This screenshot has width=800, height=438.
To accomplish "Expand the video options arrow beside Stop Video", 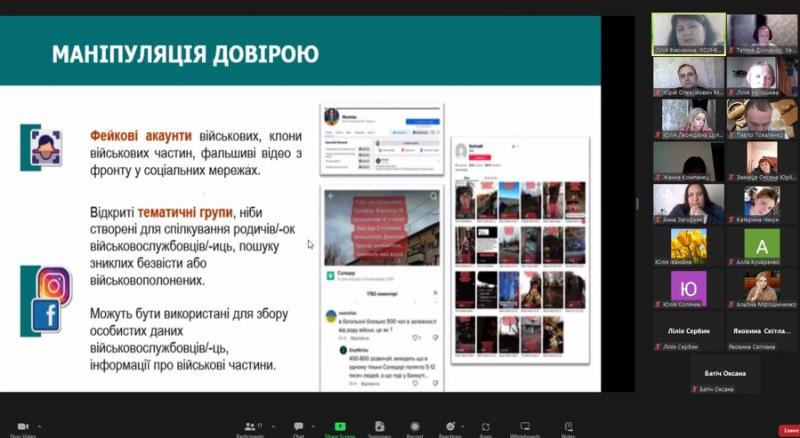I will (39, 426).
